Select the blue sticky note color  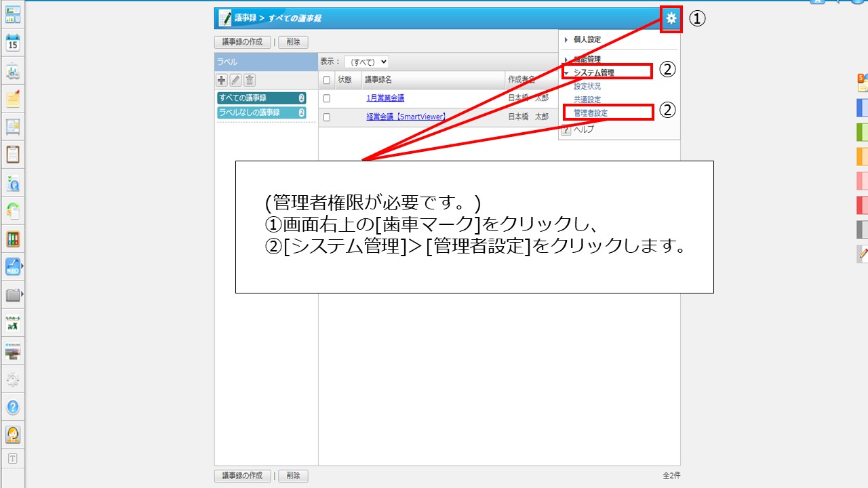[863, 108]
